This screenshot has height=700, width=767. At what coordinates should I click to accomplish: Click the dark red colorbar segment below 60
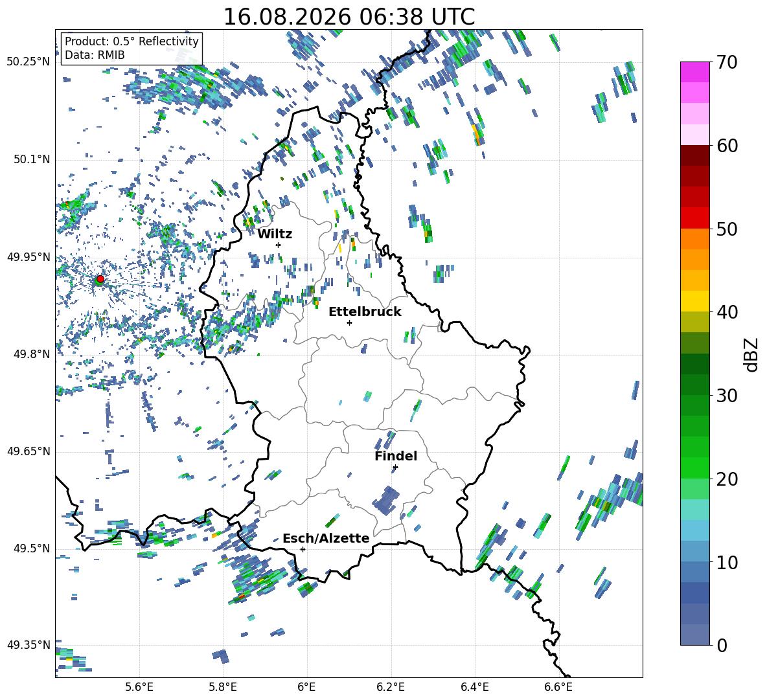coord(694,155)
